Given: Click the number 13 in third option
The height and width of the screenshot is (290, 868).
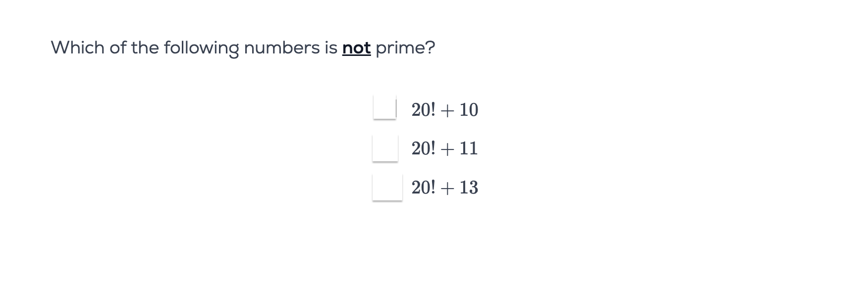Looking at the screenshot, I should click(x=469, y=187).
